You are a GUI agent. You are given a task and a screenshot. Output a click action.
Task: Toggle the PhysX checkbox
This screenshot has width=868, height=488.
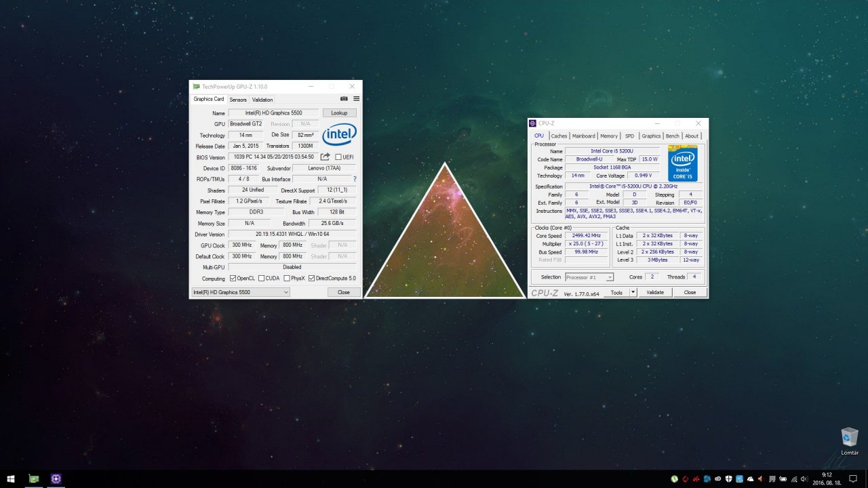(x=287, y=279)
